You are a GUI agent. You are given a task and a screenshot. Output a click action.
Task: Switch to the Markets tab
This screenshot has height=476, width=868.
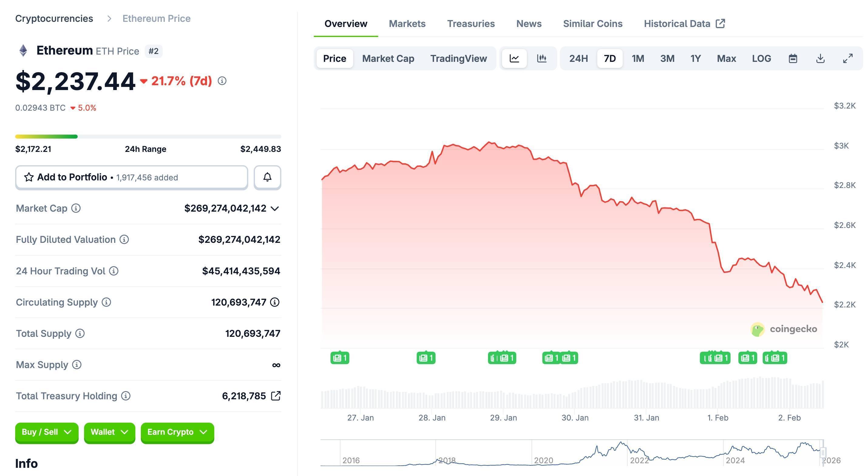[407, 24]
